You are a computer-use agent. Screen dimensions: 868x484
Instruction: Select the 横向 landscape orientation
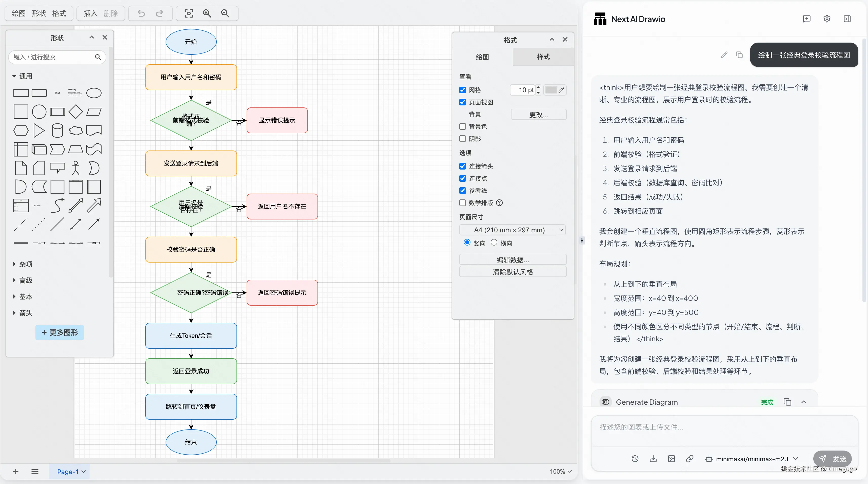[x=494, y=243]
